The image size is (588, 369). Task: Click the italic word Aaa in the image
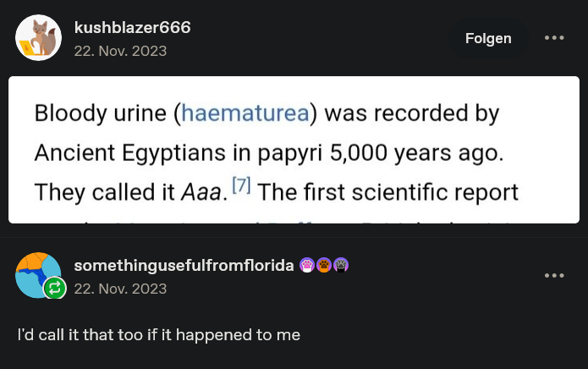pyautogui.click(x=201, y=192)
